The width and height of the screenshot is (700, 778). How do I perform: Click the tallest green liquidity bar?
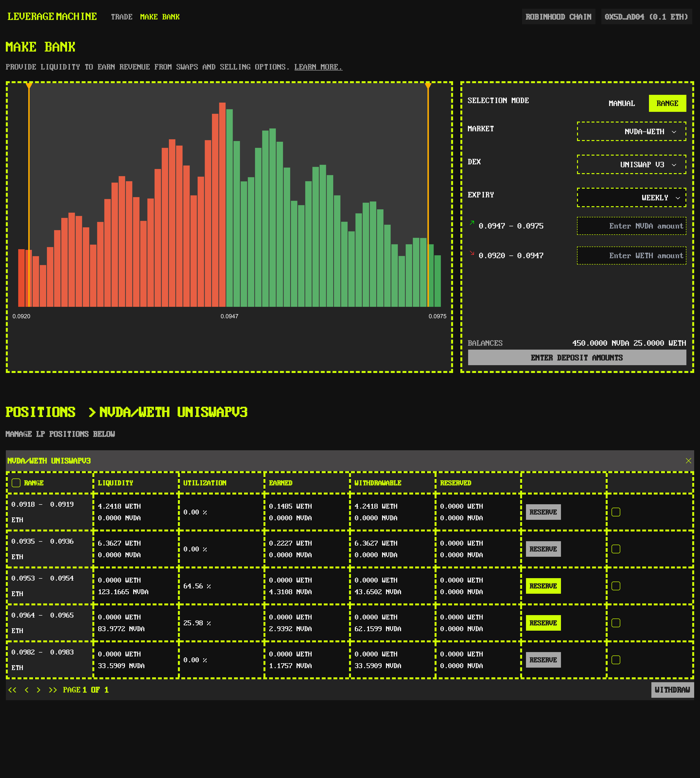click(x=230, y=208)
